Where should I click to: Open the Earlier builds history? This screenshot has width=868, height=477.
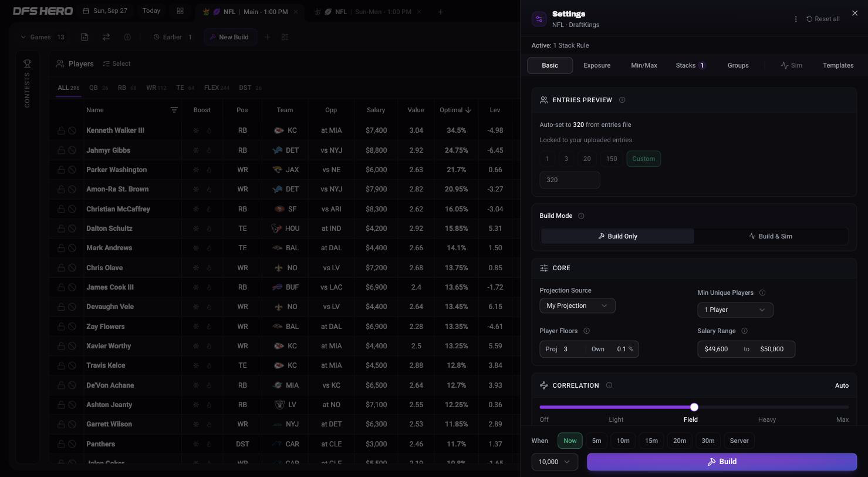click(x=173, y=37)
